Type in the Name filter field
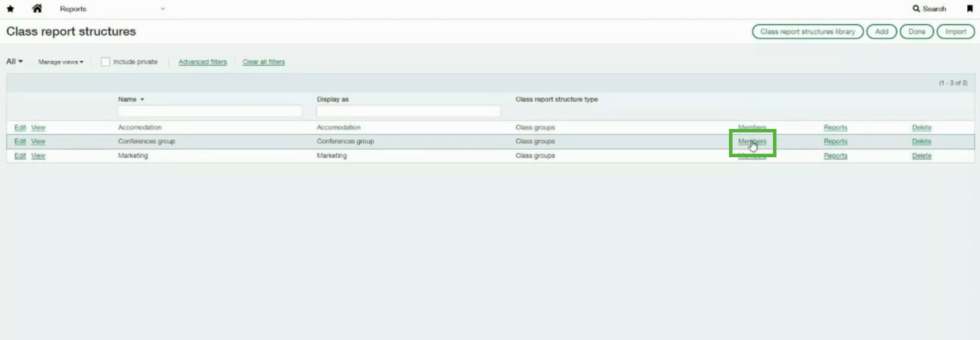The width and height of the screenshot is (980, 340). 210,111
